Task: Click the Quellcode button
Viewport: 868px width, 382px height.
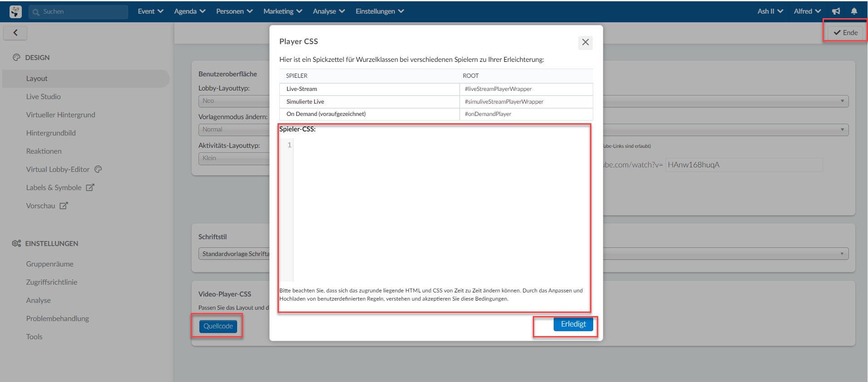Action: click(x=218, y=326)
